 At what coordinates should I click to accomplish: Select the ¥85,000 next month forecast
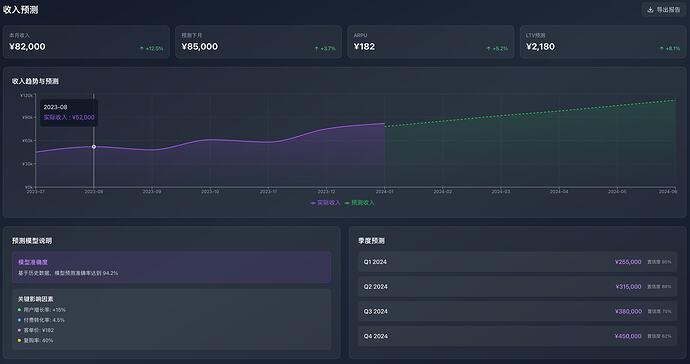pos(199,47)
